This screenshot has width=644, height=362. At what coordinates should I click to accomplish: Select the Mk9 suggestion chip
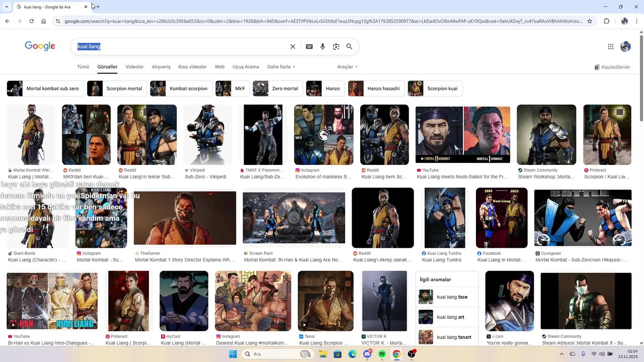point(232,88)
